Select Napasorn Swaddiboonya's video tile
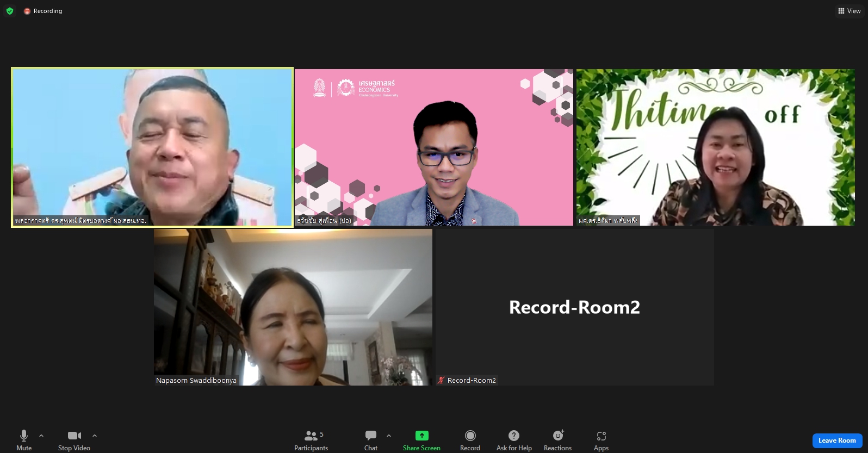Viewport: 868px width, 453px height. click(x=293, y=307)
